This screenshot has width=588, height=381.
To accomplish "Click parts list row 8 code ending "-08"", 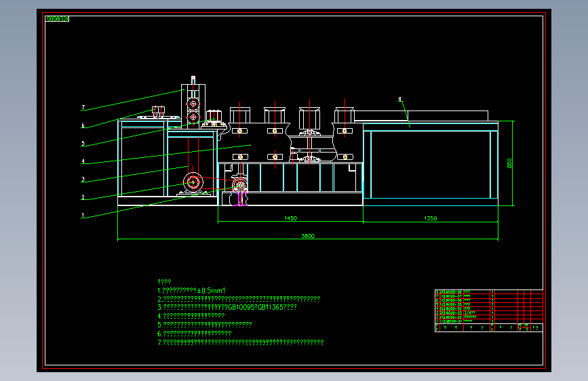I will coord(451,292).
